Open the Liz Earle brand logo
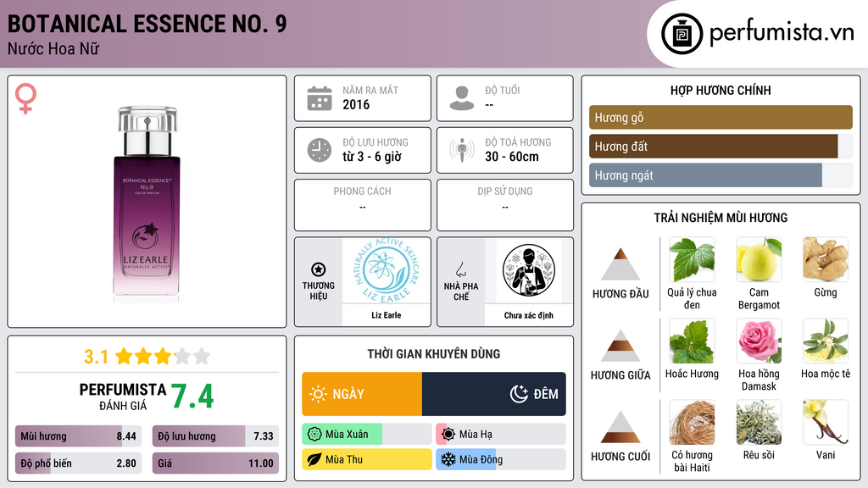 coord(387,271)
